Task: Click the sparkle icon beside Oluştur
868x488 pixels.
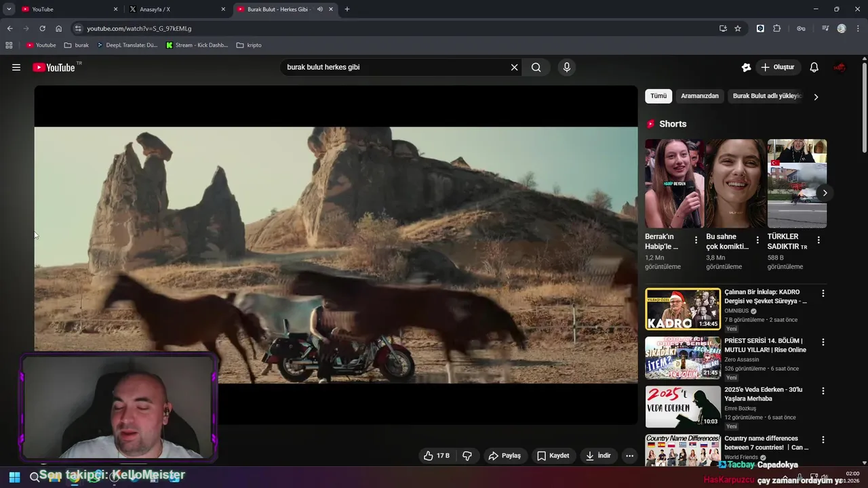Action: point(746,67)
